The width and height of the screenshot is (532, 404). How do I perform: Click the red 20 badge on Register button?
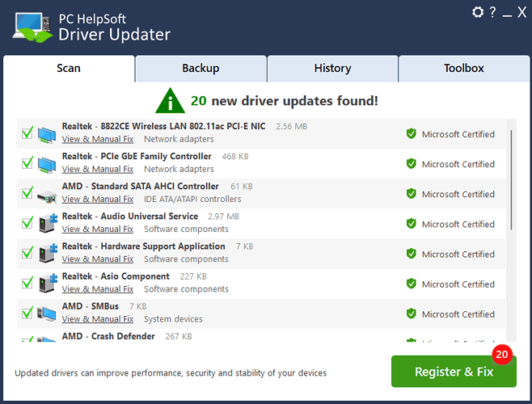502,355
